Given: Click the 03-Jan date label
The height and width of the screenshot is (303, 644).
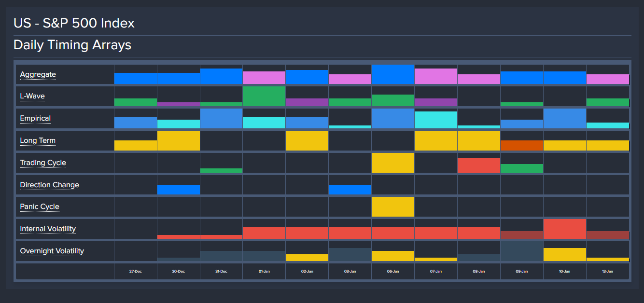Looking at the screenshot, I should point(350,271).
